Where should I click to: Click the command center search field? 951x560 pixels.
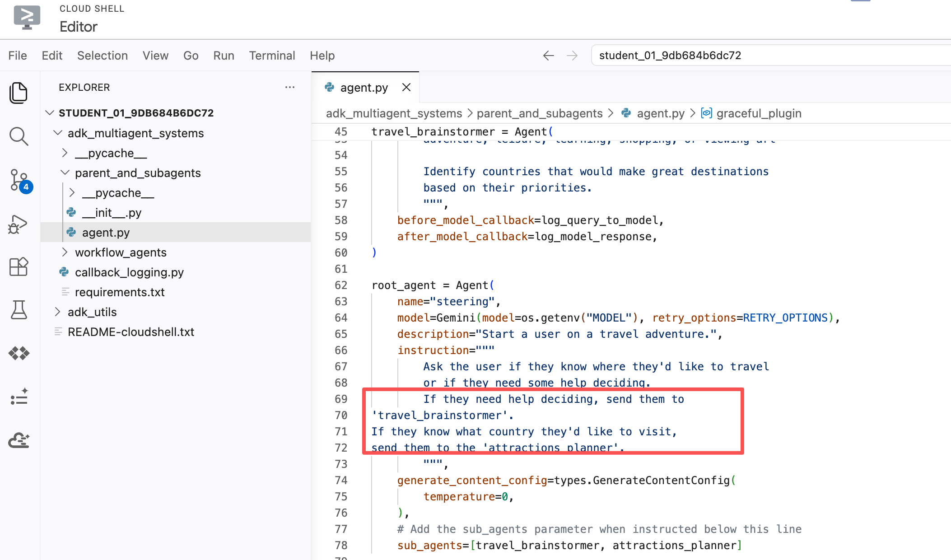(771, 56)
